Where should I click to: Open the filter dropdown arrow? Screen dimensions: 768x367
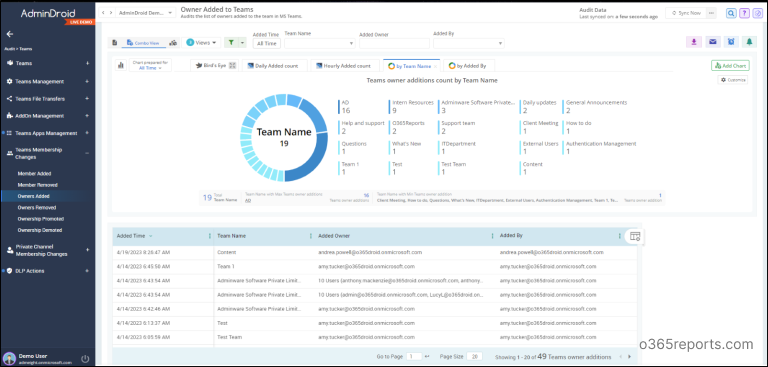tap(242, 43)
